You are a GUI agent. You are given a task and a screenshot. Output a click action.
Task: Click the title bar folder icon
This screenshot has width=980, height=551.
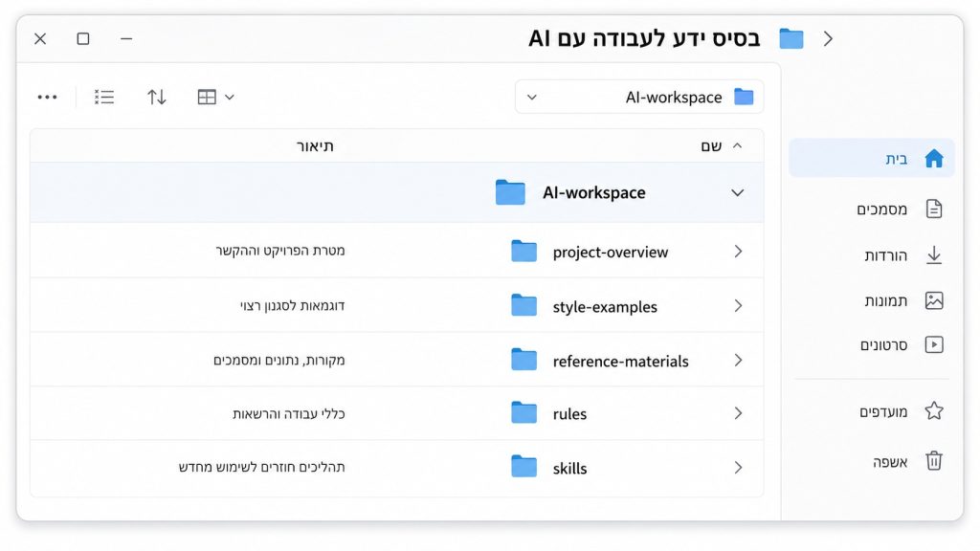[791, 38]
